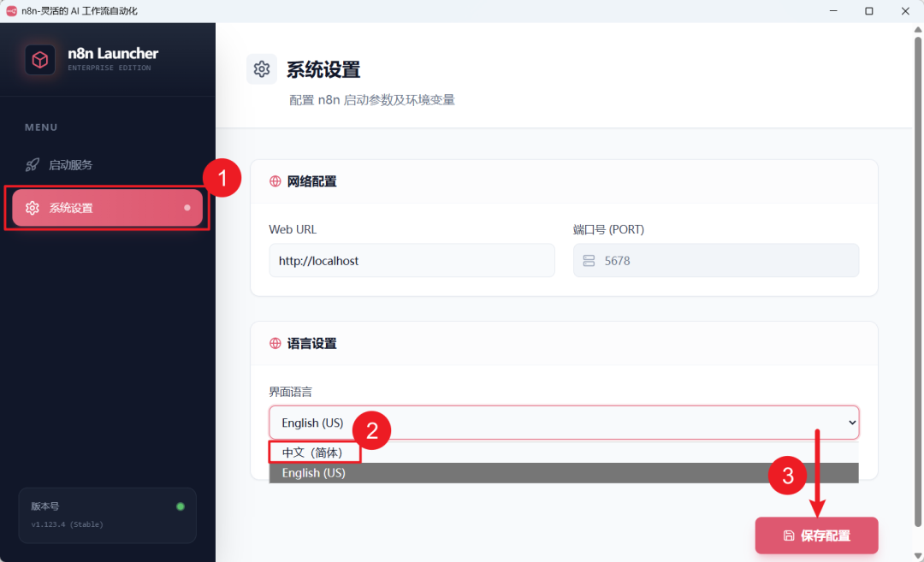Select the 系统设置 menu item
The width and height of the screenshot is (924, 562).
(x=107, y=207)
